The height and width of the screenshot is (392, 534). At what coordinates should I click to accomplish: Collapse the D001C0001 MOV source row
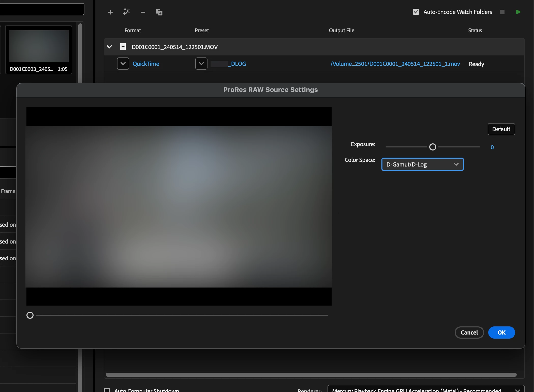109,47
